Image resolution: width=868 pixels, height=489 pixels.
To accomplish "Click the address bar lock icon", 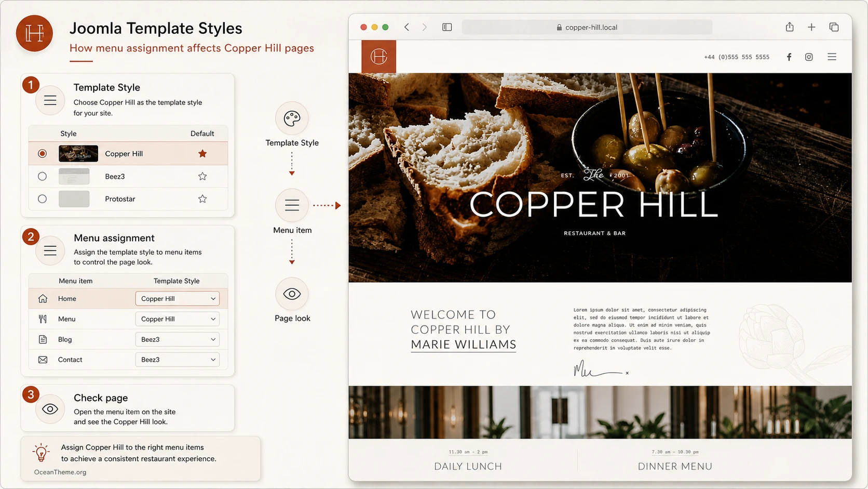I will [559, 28].
